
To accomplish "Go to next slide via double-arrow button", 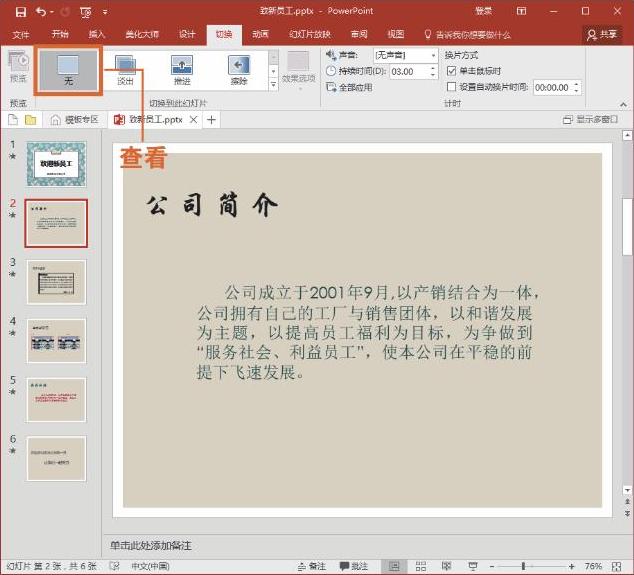I will [x=627, y=513].
